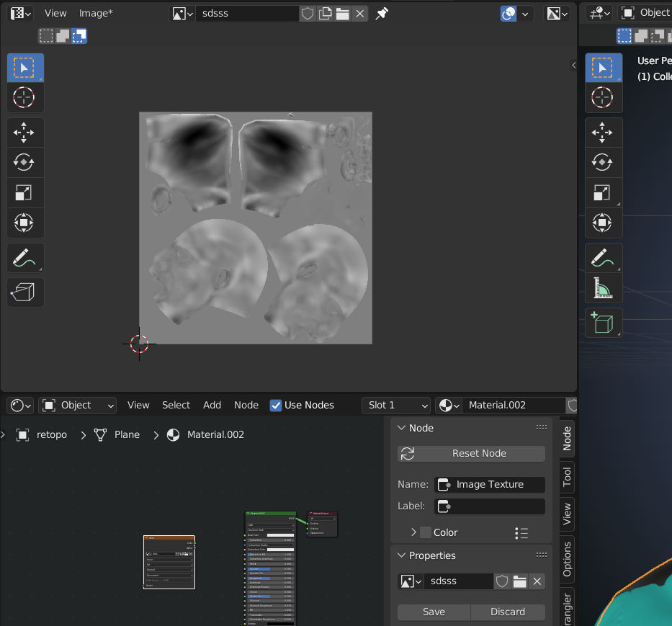Click the Add Cube tool in viewport
This screenshot has width=672, height=626.
click(602, 323)
